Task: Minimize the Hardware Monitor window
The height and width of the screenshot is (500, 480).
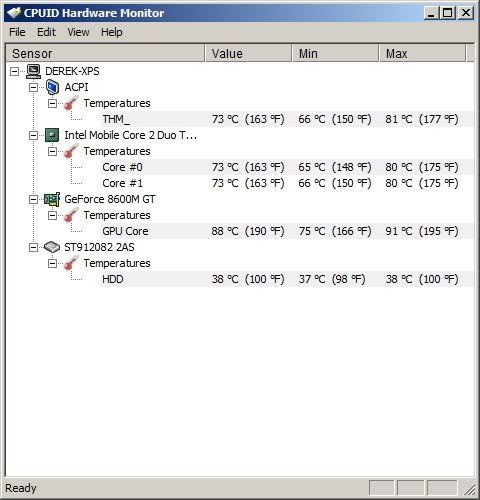Action: 431,13
